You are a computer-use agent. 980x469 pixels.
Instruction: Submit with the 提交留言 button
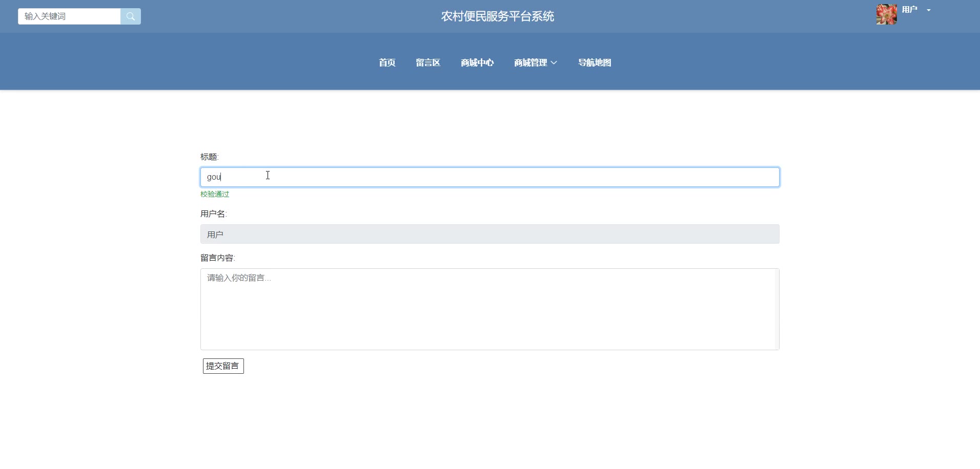pyautogui.click(x=223, y=366)
